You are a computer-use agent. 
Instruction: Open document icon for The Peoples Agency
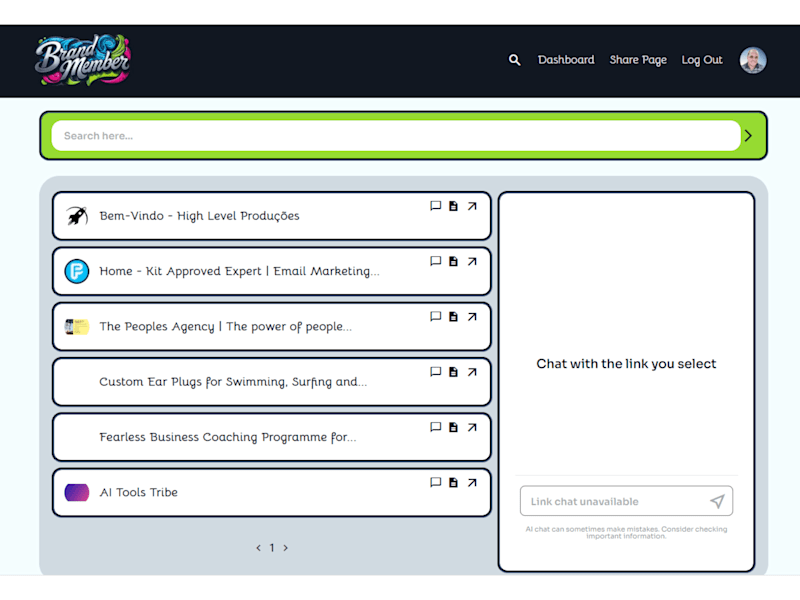(453, 317)
